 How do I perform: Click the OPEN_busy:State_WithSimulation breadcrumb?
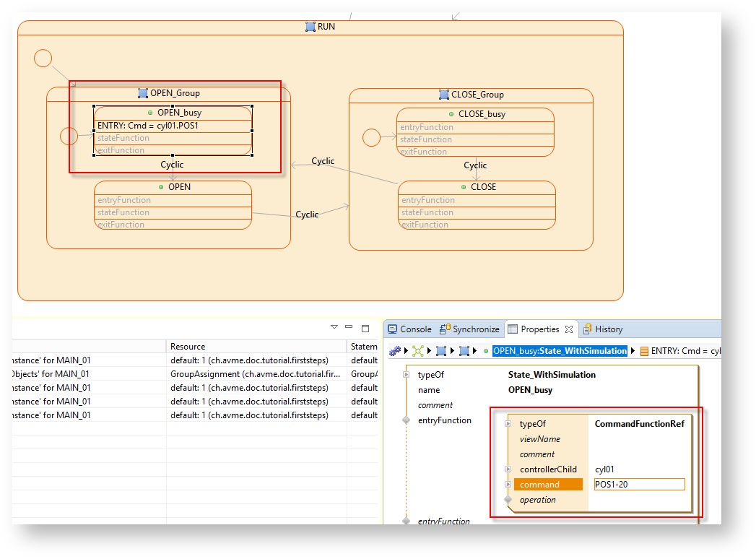(560, 351)
